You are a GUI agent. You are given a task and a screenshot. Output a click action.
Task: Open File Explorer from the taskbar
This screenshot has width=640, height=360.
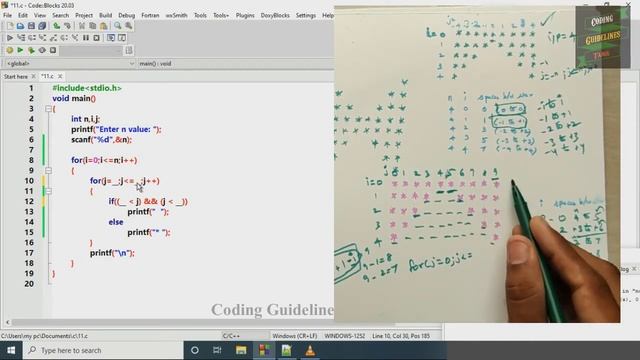[241, 350]
